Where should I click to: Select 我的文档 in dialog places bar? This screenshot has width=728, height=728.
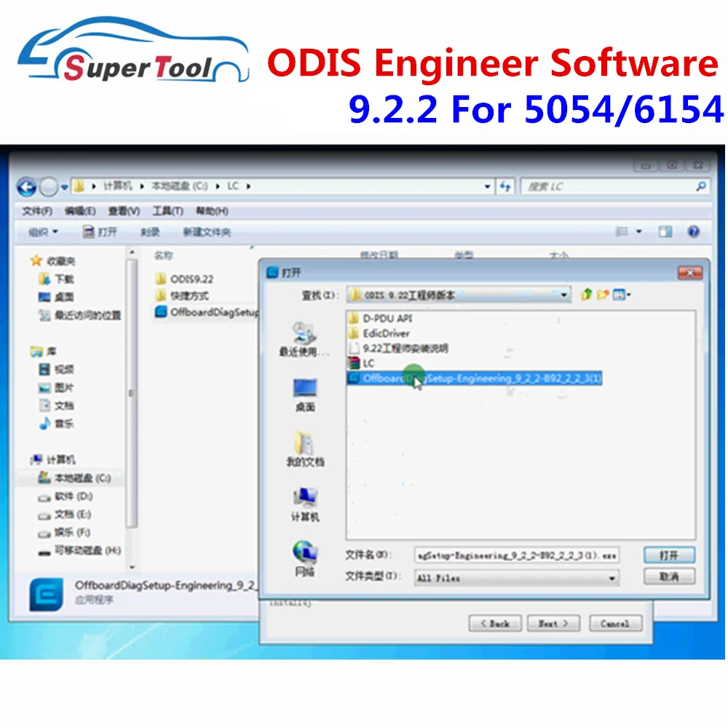click(304, 449)
